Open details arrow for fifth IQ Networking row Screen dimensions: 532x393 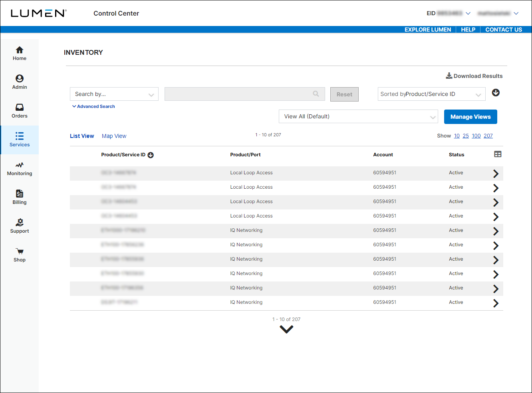click(x=496, y=289)
